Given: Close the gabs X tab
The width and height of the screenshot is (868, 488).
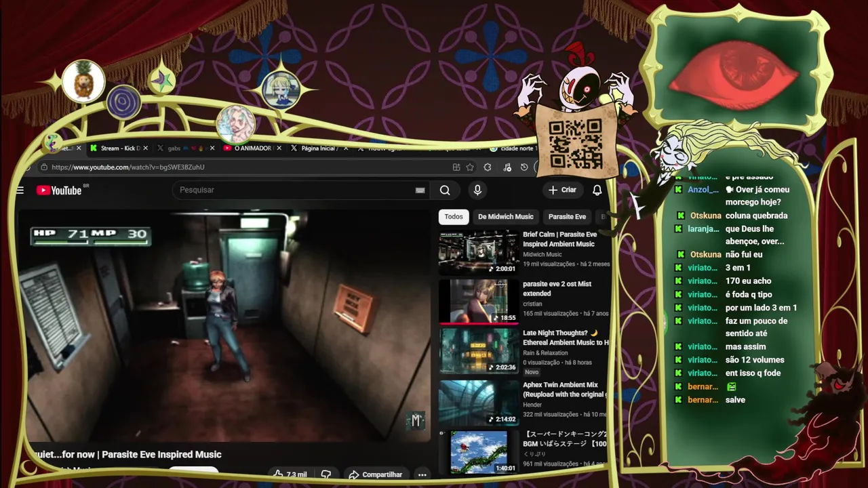Looking at the screenshot, I should (212, 148).
